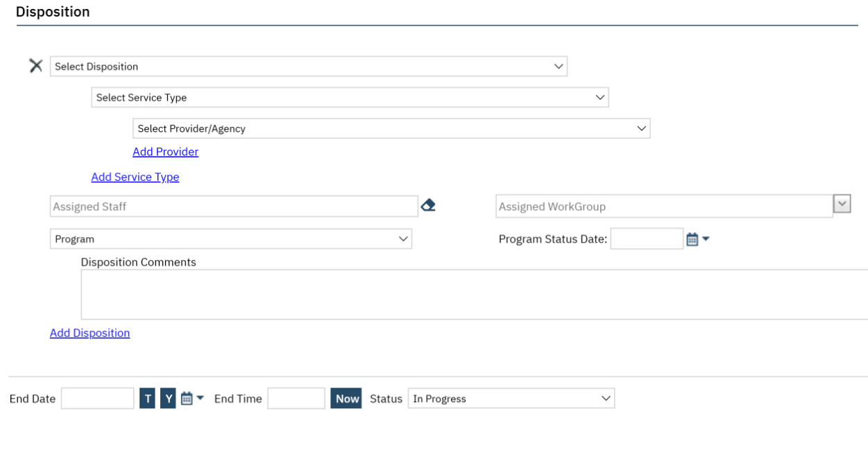Image resolution: width=868 pixels, height=454 pixels.
Task: Click the Now button for End Time
Action: tap(346, 399)
